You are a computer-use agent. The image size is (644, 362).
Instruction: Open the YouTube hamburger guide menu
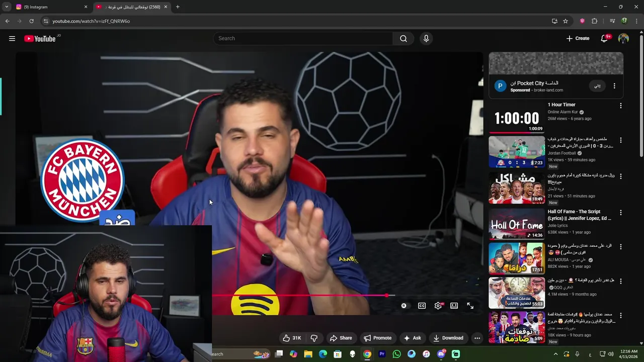point(12,39)
